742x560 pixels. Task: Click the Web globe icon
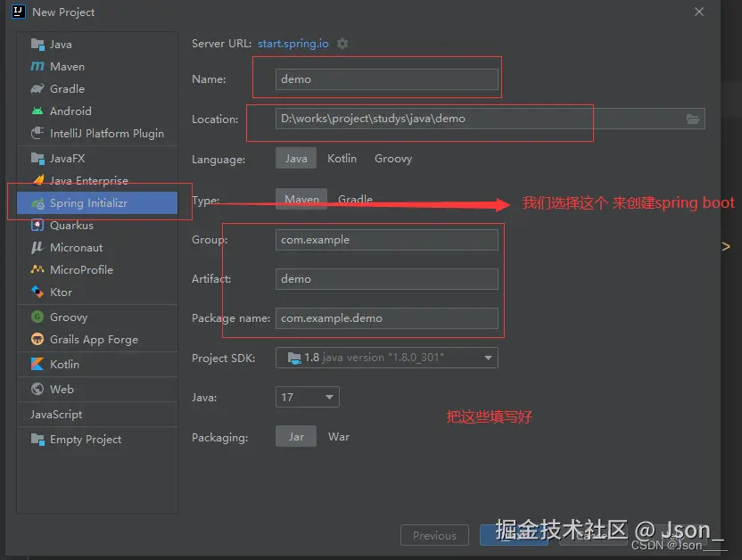point(37,389)
